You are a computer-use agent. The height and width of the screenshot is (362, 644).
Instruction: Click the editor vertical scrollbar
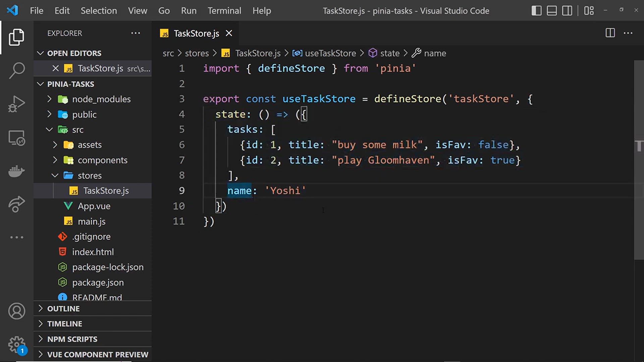pyautogui.click(x=639, y=160)
